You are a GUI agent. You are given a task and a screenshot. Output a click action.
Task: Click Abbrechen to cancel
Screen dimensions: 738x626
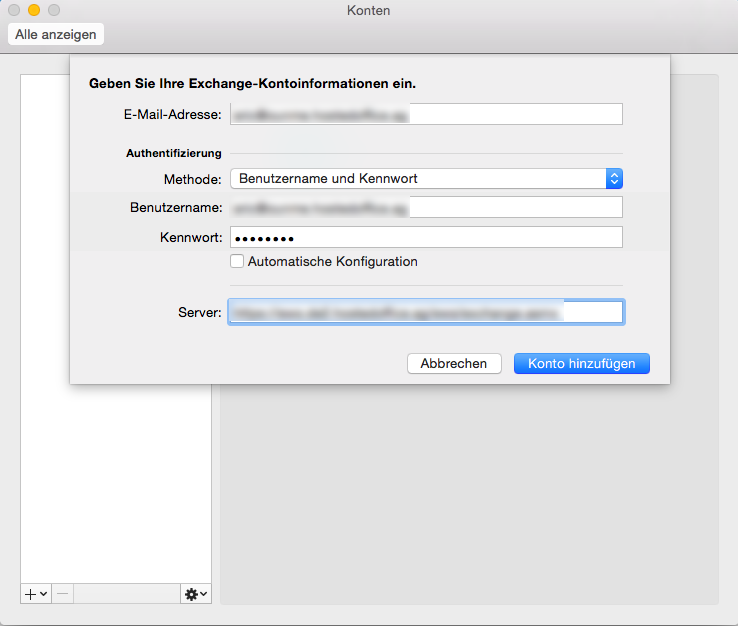[454, 363]
